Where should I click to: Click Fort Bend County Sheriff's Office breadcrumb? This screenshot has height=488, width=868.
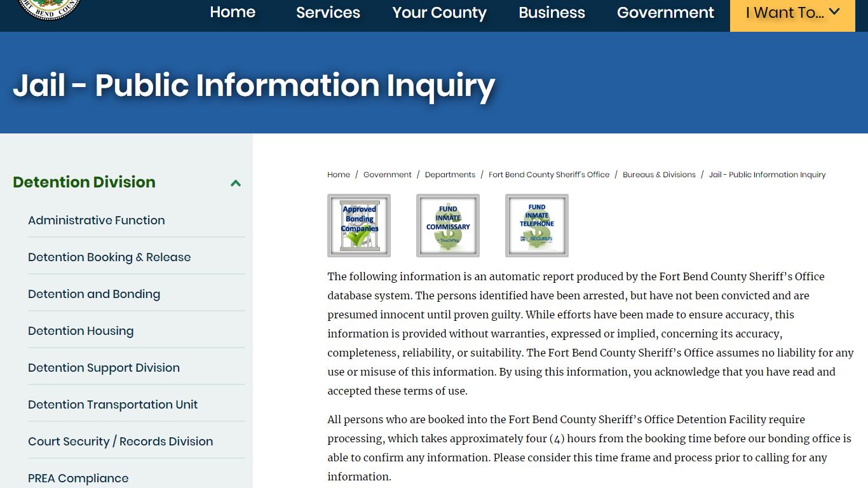pyautogui.click(x=549, y=175)
